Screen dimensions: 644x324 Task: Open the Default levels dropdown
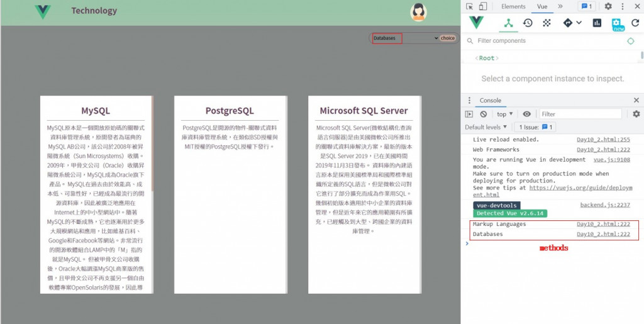point(486,127)
